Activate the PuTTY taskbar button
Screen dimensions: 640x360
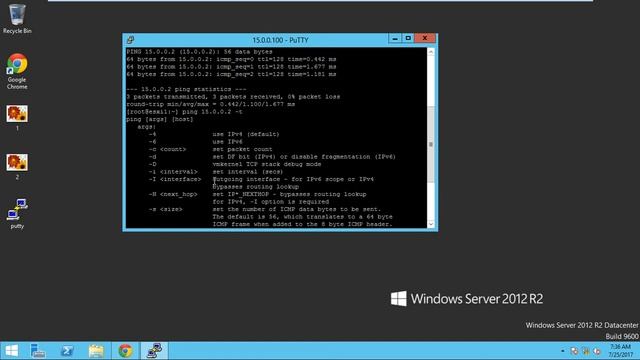tap(154, 351)
